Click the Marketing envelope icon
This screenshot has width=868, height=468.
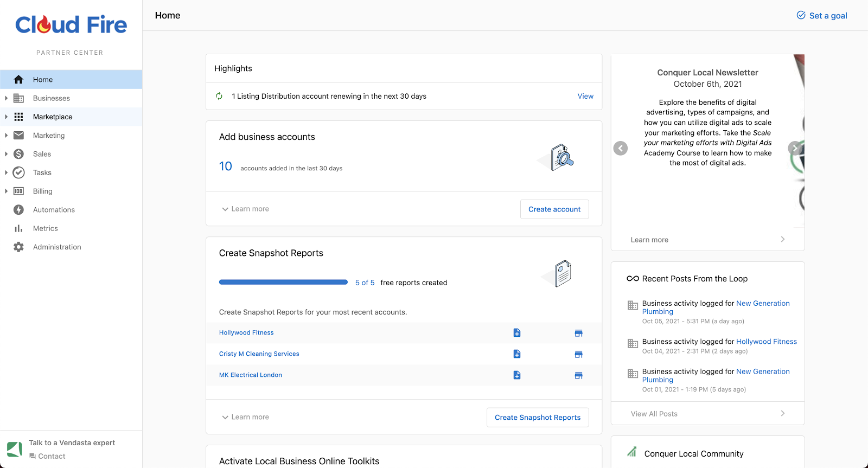pos(18,136)
